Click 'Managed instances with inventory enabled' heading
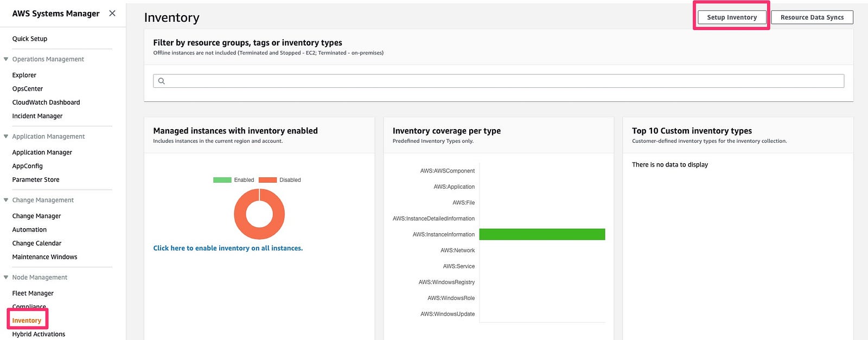Viewport: 868px width, 340px height. point(235,131)
